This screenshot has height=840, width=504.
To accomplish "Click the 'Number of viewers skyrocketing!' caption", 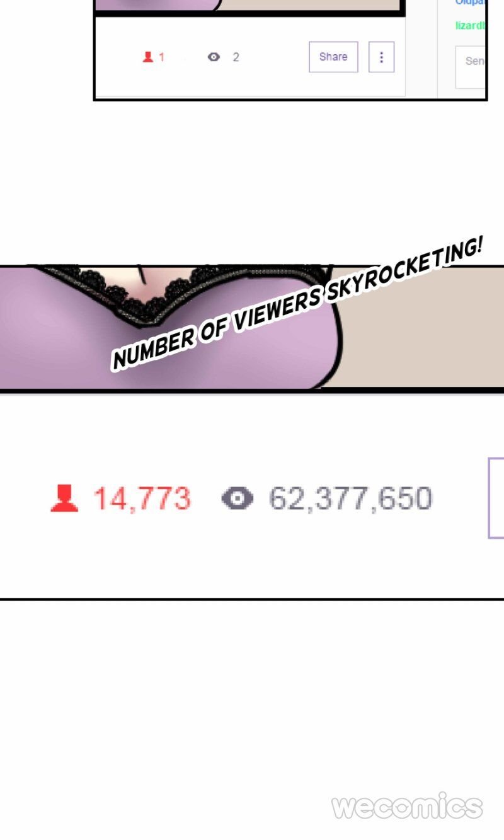I will point(297,304).
